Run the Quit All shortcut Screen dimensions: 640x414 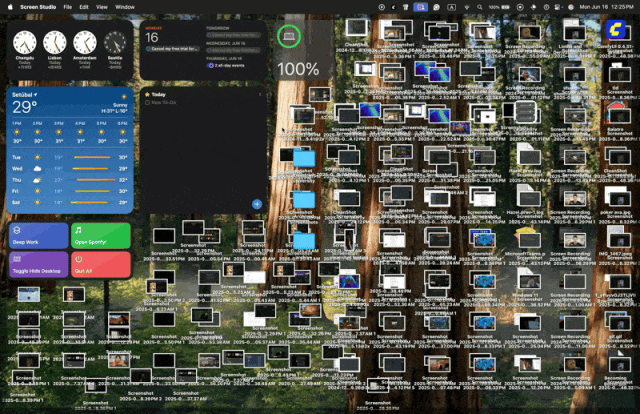tap(101, 265)
